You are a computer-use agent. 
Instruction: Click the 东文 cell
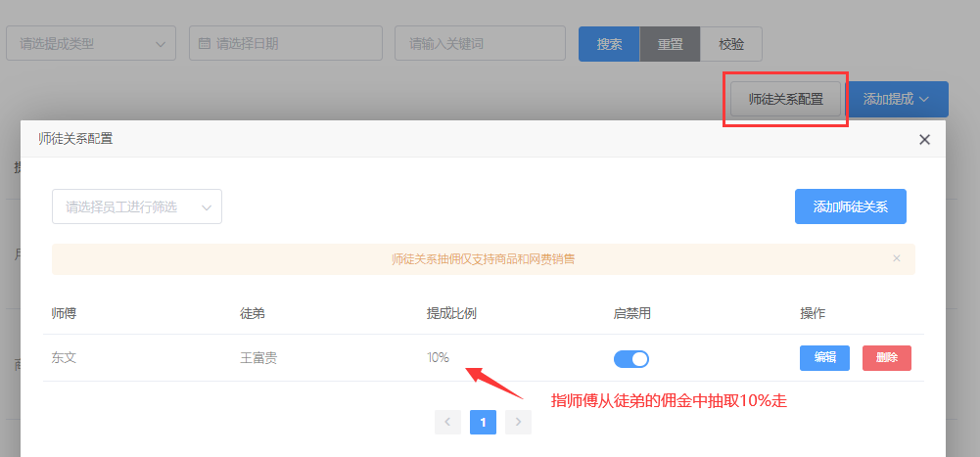[x=64, y=358]
